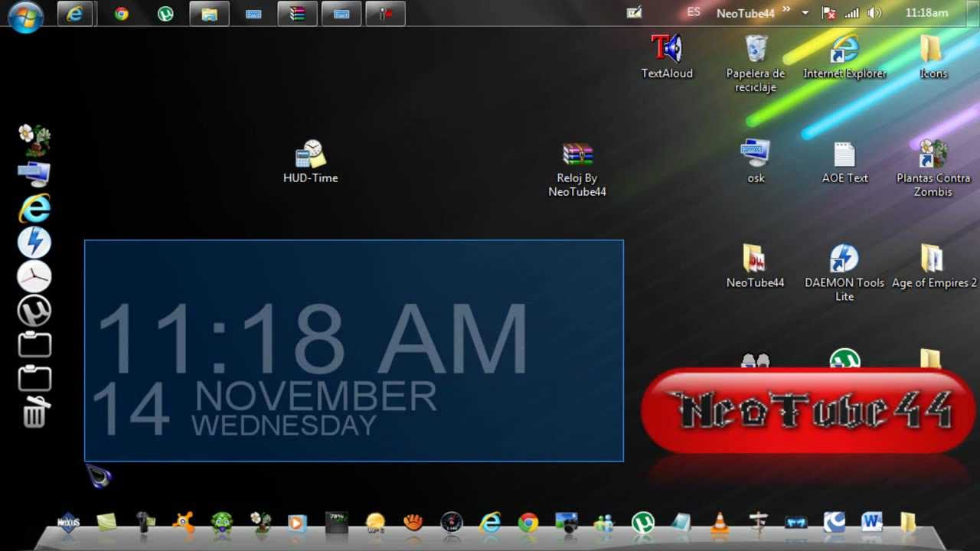980x551 pixels.
Task: Click the red NeoTube44 logo button
Action: 808,411
